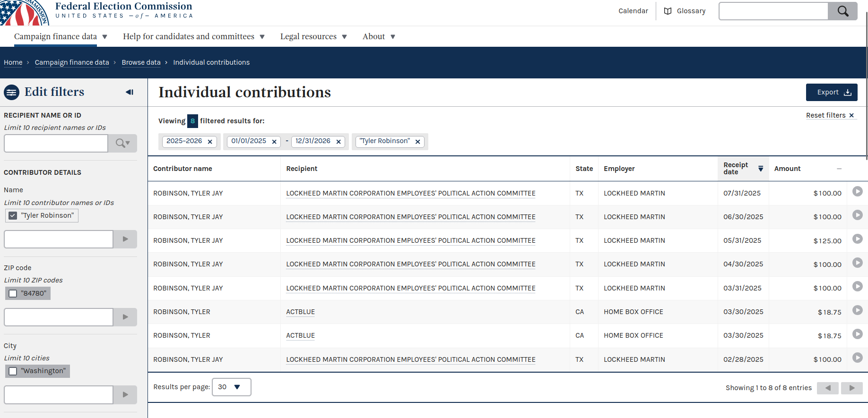Click the "Showing 1 to 8 of 8 entries" text
The height and width of the screenshot is (418, 868).
[x=769, y=388]
